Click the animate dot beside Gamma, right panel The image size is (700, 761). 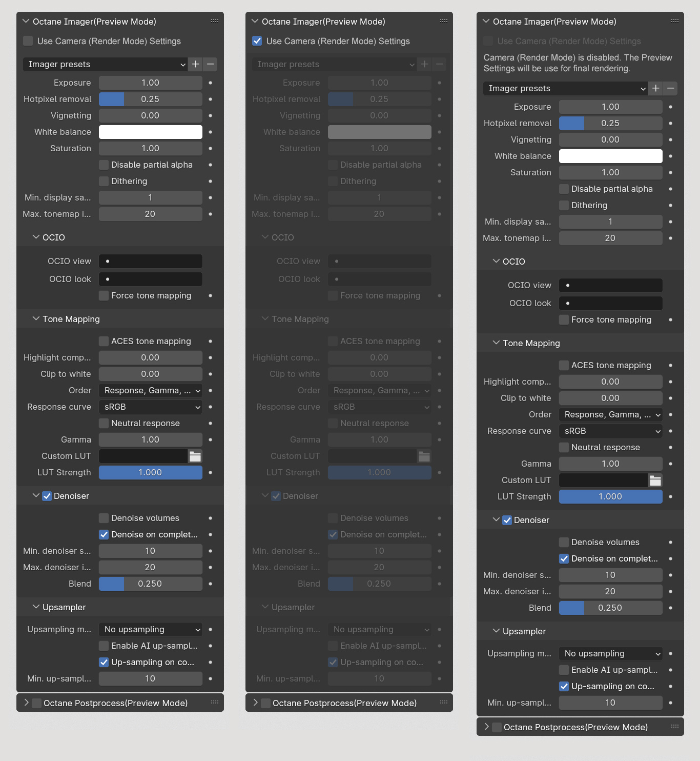coord(671,464)
